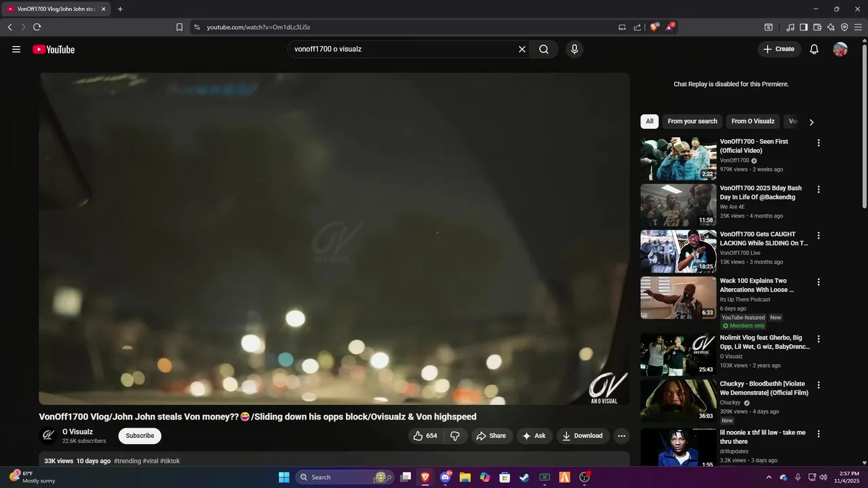Click the browser address bar URL

[258, 27]
